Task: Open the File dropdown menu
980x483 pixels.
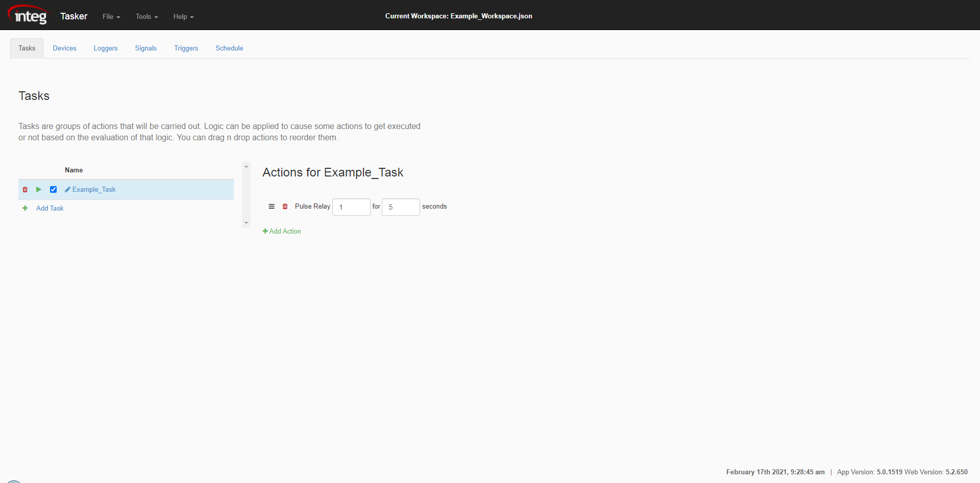Action: (x=111, y=16)
